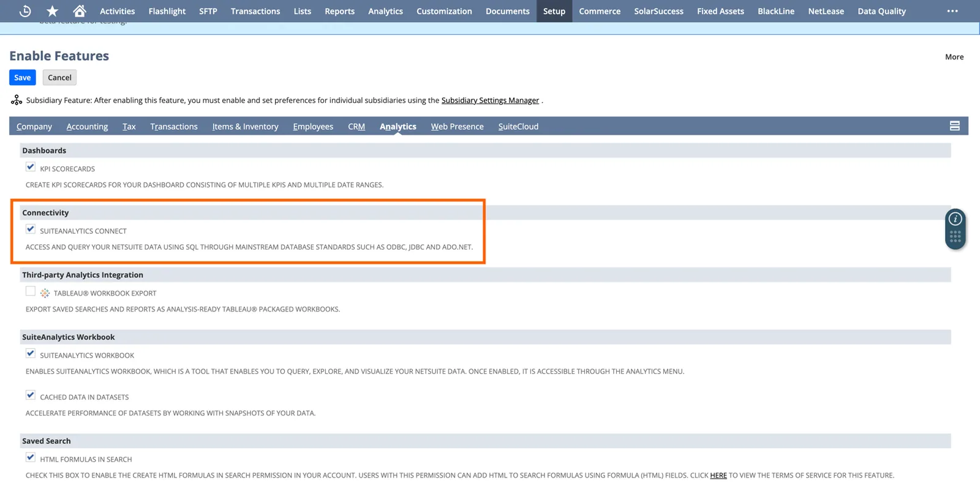Open the Tax subtab
This screenshot has width=980, height=491.
(129, 127)
